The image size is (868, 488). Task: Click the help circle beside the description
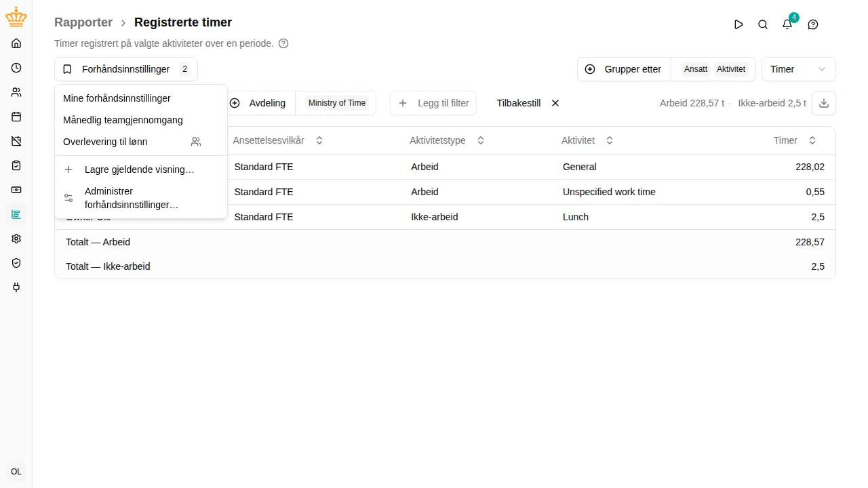pyautogui.click(x=283, y=43)
